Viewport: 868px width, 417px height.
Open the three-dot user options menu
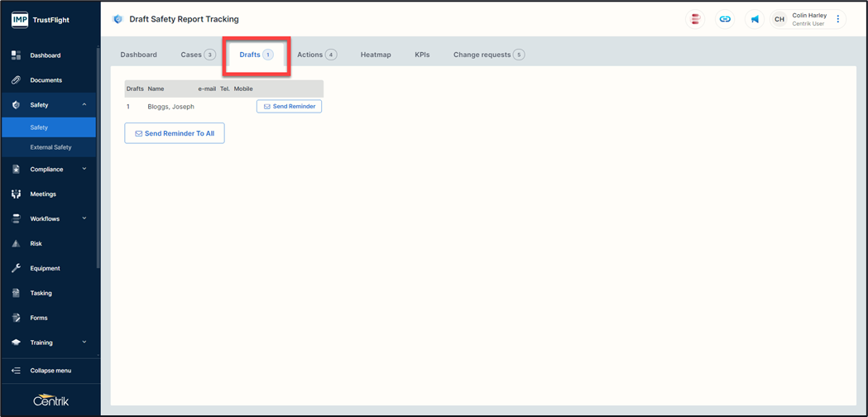[837, 19]
